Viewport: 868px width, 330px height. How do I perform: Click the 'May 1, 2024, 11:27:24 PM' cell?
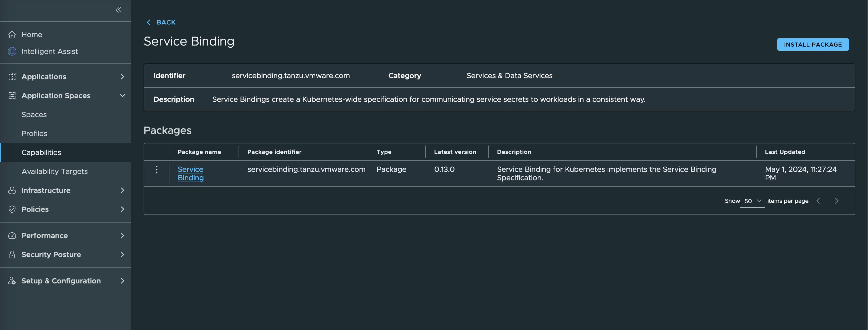801,173
